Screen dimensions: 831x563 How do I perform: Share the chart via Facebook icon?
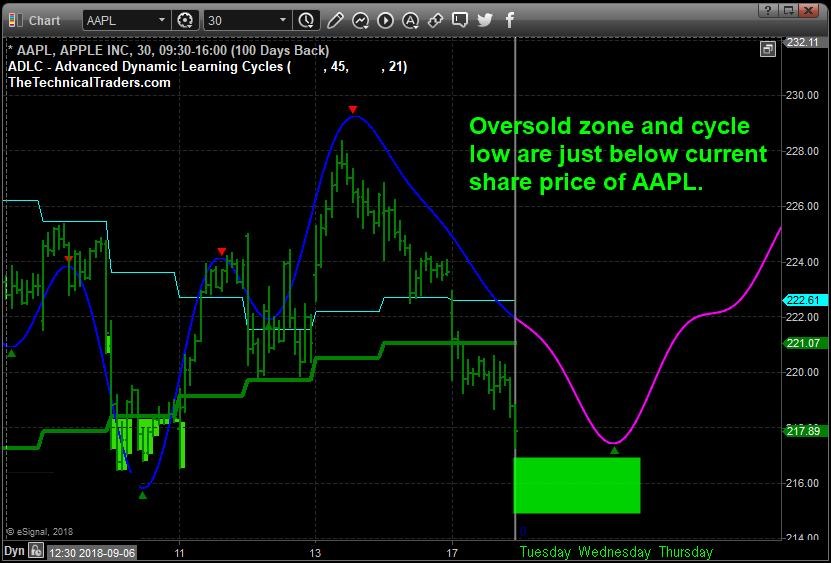point(509,21)
